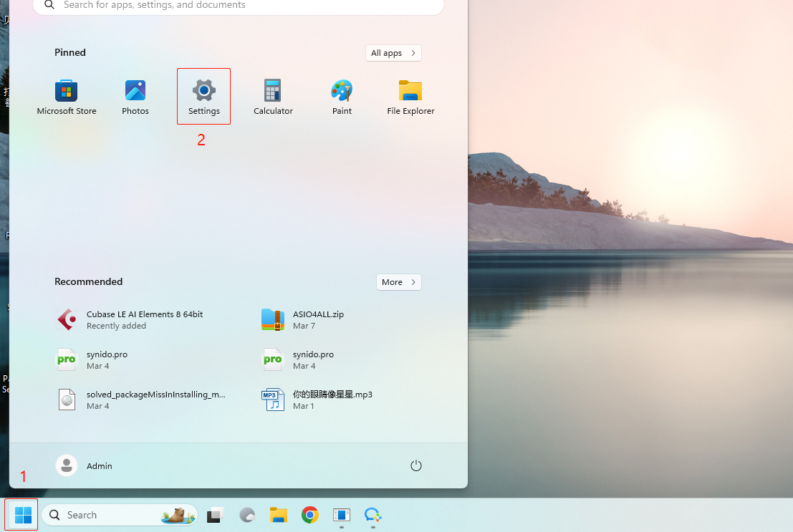Screen dimensions: 793x532
Task: Click the Start menu search field
Action: coord(239,5)
